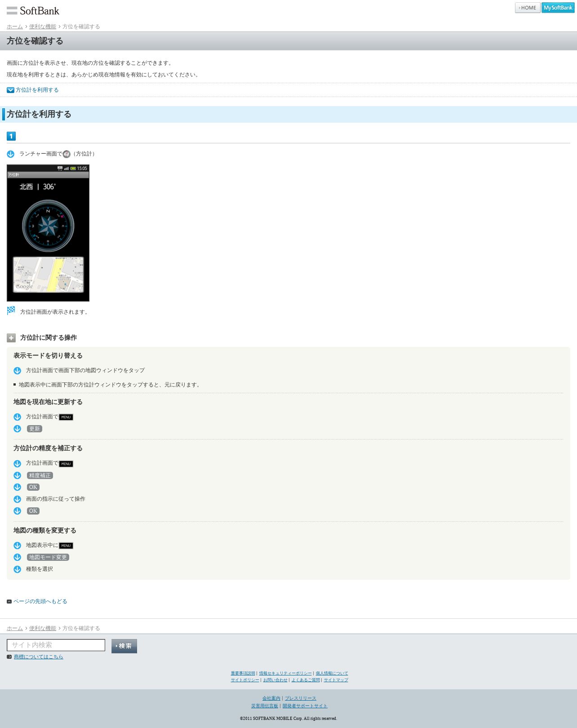Open 便利な機能 in the bottom breadcrumb
The height and width of the screenshot is (728, 577).
(x=43, y=628)
